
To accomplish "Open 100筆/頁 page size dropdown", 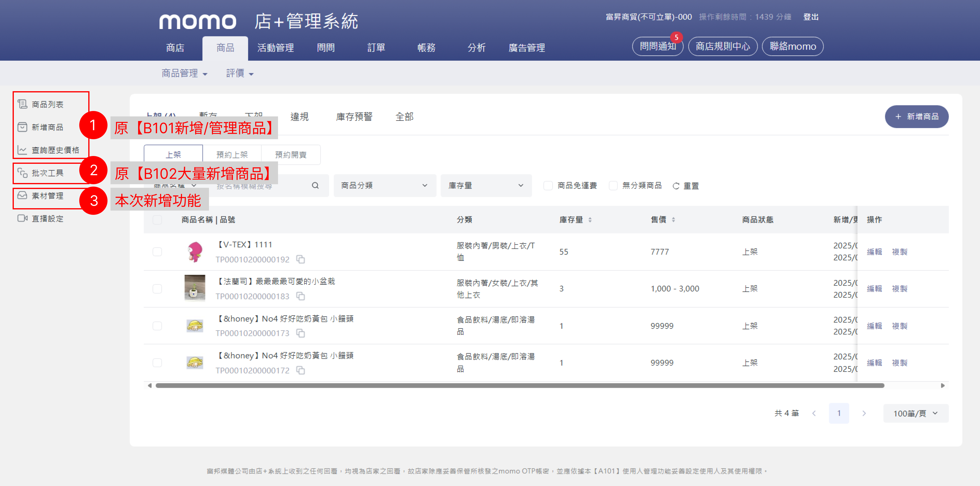I will coord(916,413).
